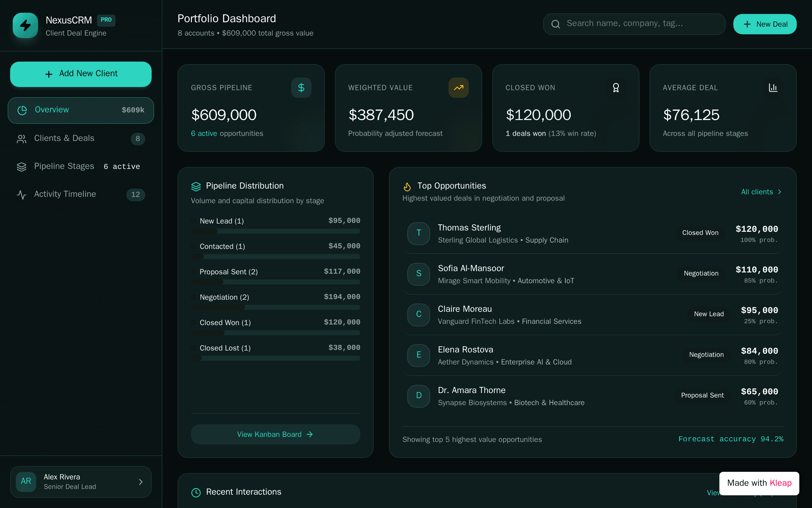Image resolution: width=812 pixels, height=508 pixels.
Task: Click the PRO badge beside NexusCRM
Action: (x=106, y=20)
